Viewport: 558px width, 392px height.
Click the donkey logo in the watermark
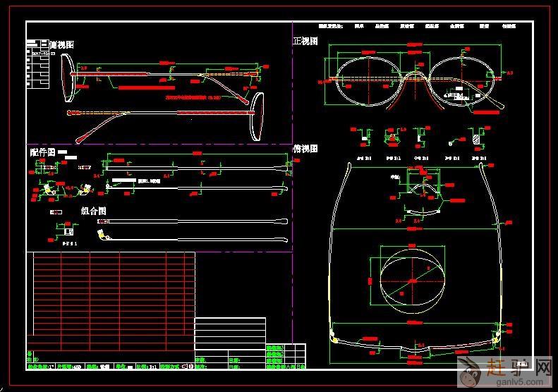click(469, 370)
